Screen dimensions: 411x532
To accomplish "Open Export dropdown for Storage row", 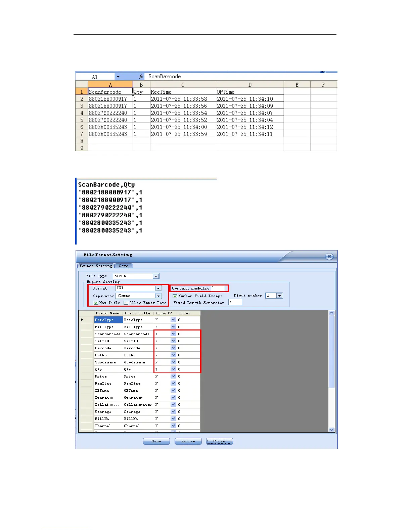I will pyautogui.click(x=173, y=411).
